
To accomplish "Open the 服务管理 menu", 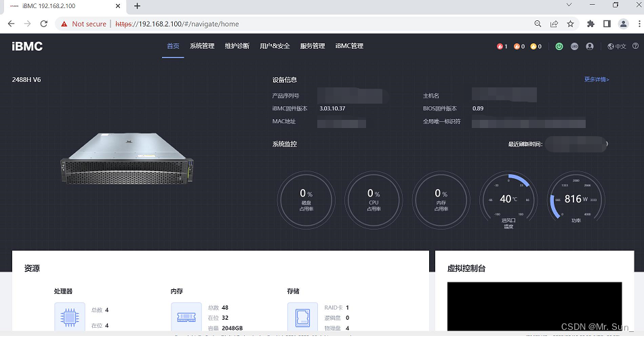I will click(313, 46).
